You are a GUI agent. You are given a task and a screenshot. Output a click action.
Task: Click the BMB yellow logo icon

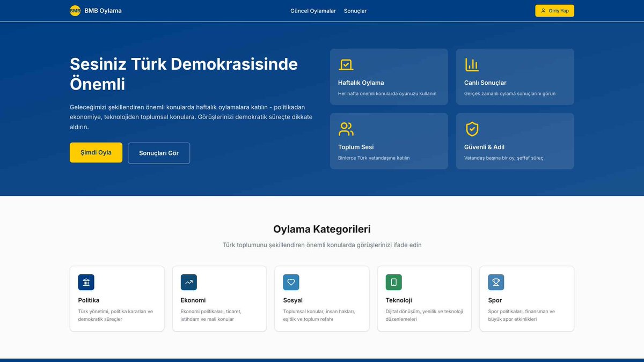[75, 11]
